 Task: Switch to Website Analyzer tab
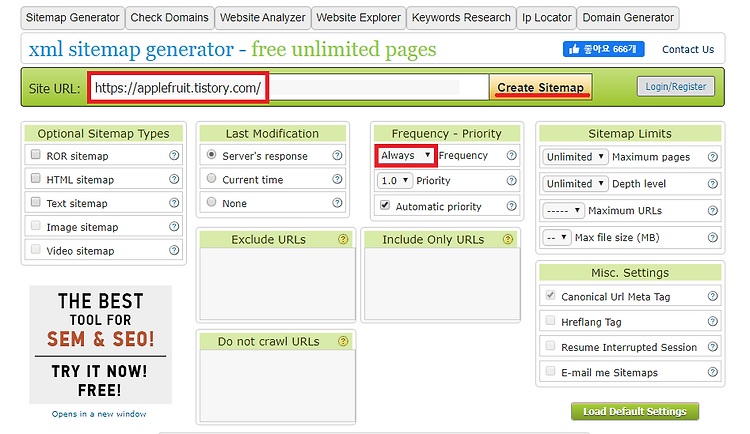[263, 18]
